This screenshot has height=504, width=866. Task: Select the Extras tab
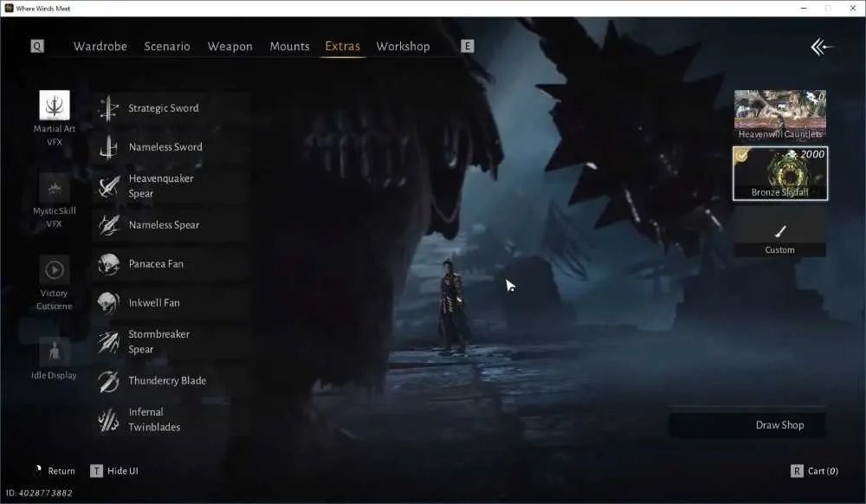pyautogui.click(x=342, y=47)
